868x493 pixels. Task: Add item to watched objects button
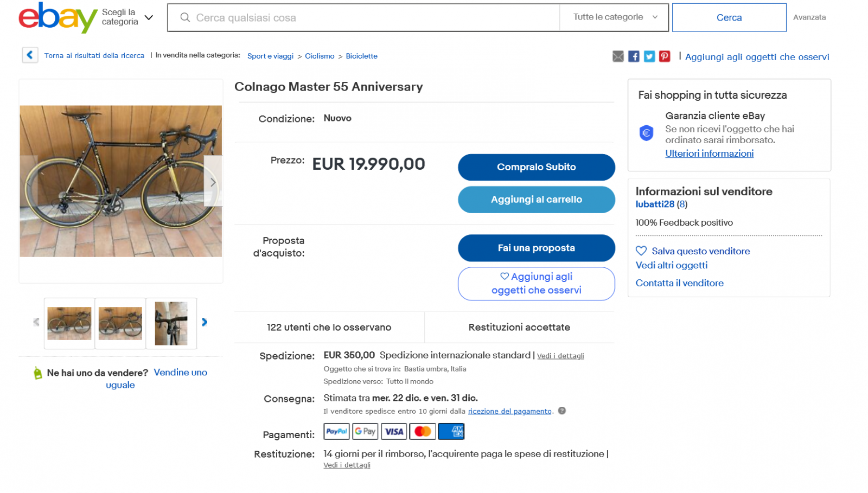[536, 284]
